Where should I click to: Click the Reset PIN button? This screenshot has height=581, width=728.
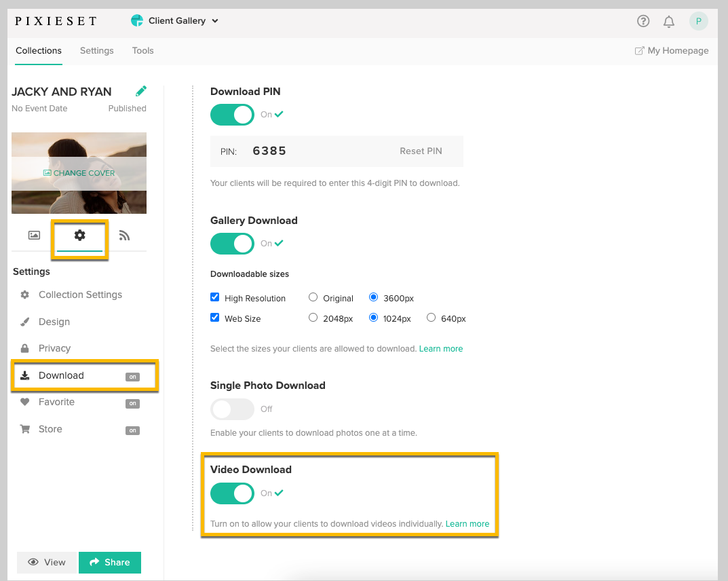pos(421,151)
